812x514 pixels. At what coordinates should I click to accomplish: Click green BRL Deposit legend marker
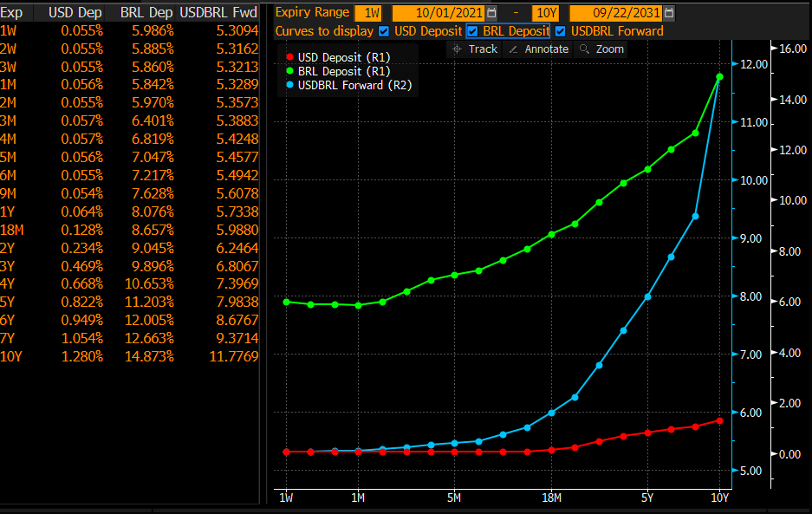[289, 71]
